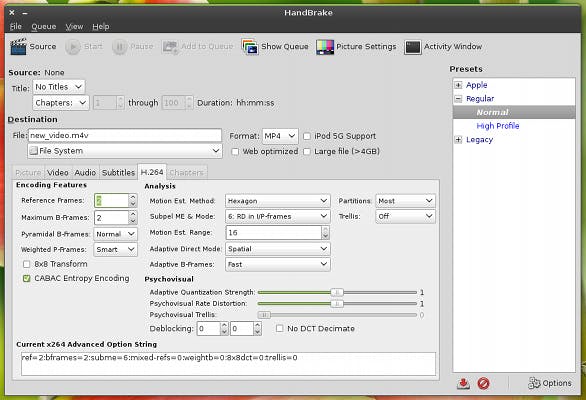
Task: Open the Chapters range type dropdown
Action: coord(61,103)
